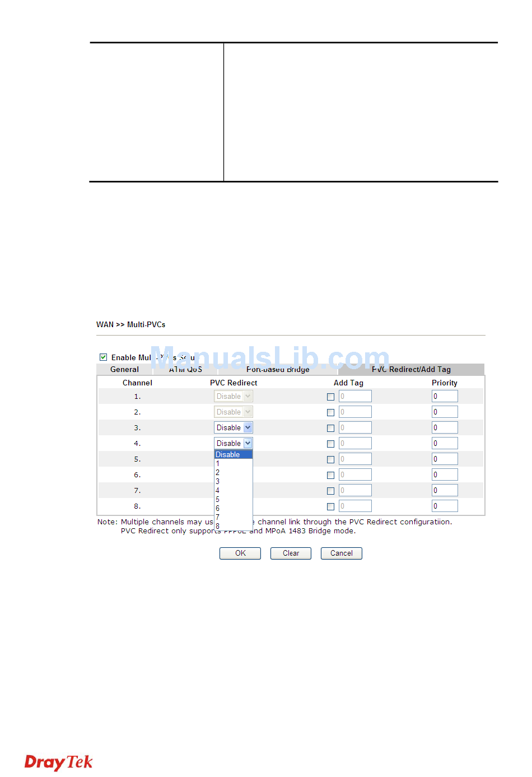Click Priority field for channel 2
The width and height of the screenshot is (532, 777).
coord(445,412)
